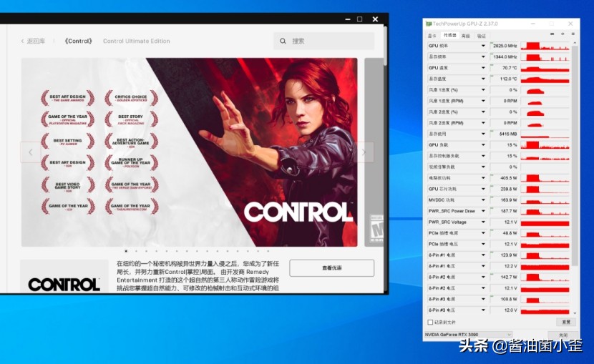Viewport: 594px width, 364px height.
Task: Click the scroll-up arrow in the GPU-Z sensor list
Action: point(575,43)
